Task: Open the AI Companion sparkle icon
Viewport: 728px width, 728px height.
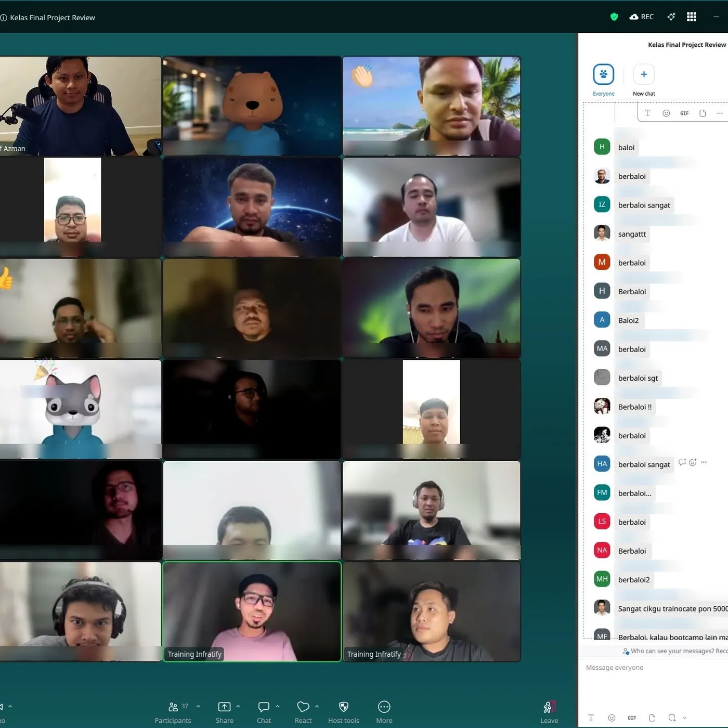Action: pyautogui.click(x=671, y=17)
